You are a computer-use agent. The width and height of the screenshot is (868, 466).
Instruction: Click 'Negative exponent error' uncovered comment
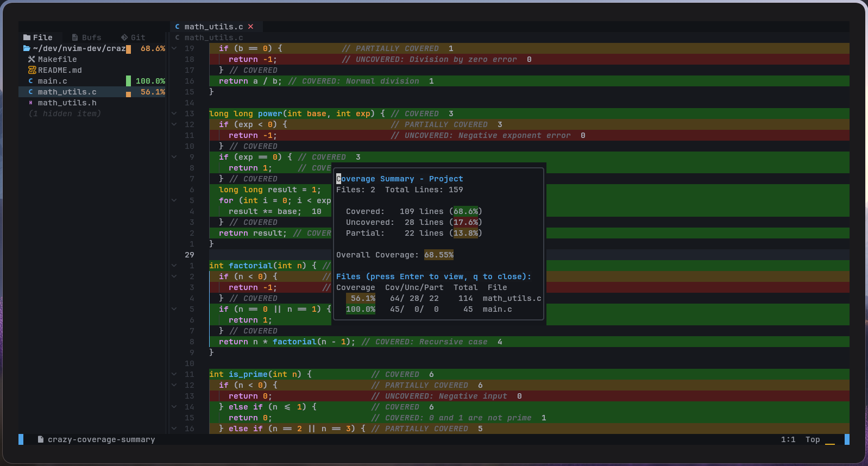(514, 135)
